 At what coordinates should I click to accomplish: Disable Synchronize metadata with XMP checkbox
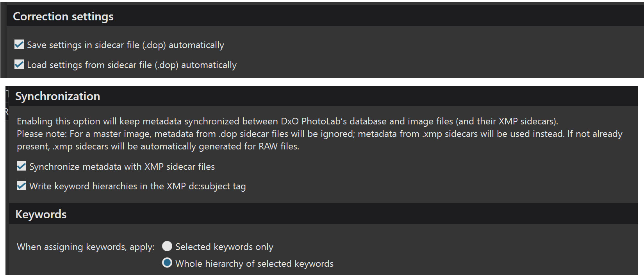click(x=21, y=166)
